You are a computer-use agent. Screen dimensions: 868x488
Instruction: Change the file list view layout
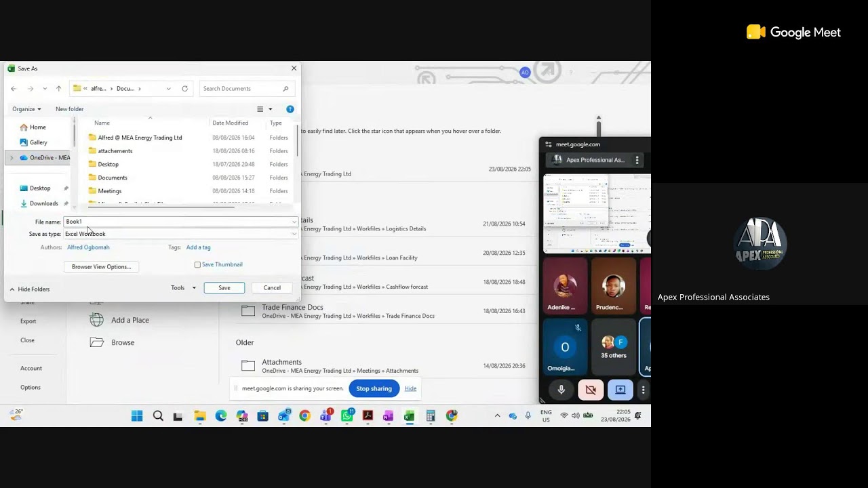260,109
